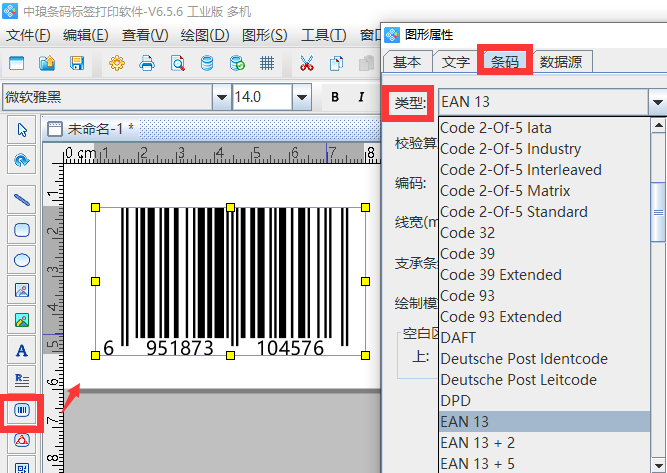Click the type list scroll up arrow
This screenshot has height=473, width=667.
tap(658, 125)
